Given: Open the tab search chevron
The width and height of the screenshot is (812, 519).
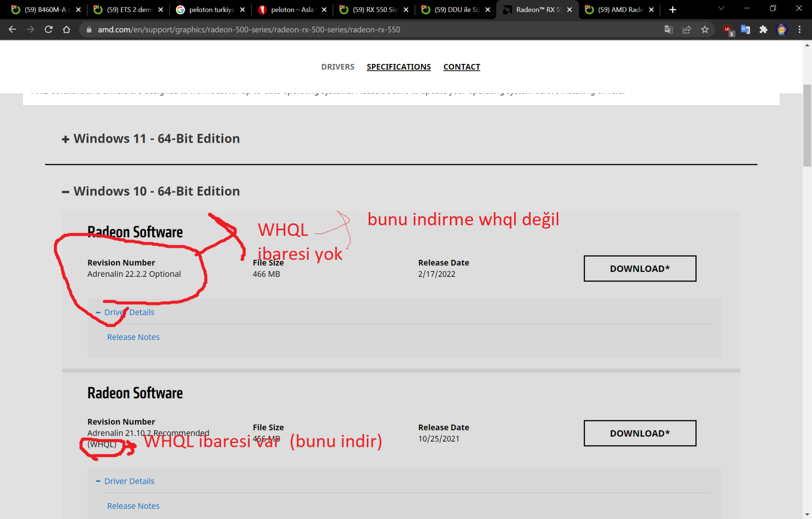Looking at the screenshot, I should click(721, 9).
